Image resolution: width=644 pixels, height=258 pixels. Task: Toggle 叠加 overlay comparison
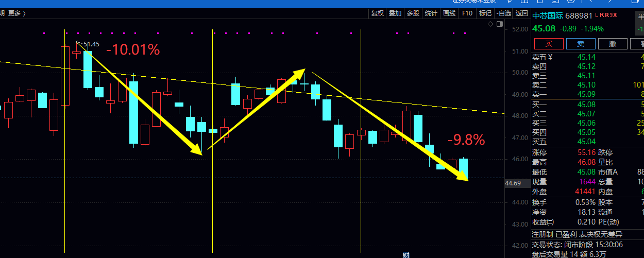click(395, 13)
